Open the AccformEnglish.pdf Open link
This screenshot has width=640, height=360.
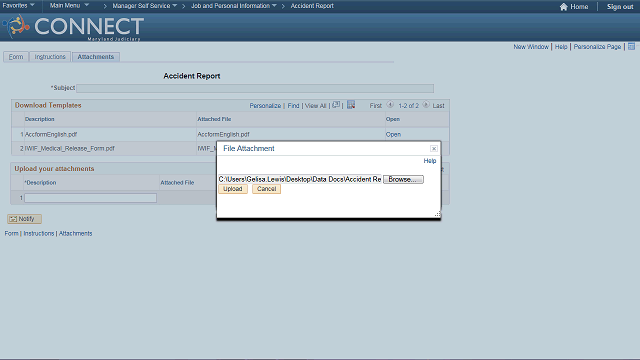393,134
